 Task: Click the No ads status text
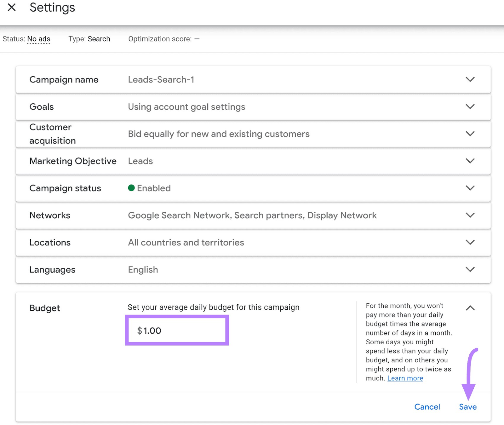[x=39, y=39]
